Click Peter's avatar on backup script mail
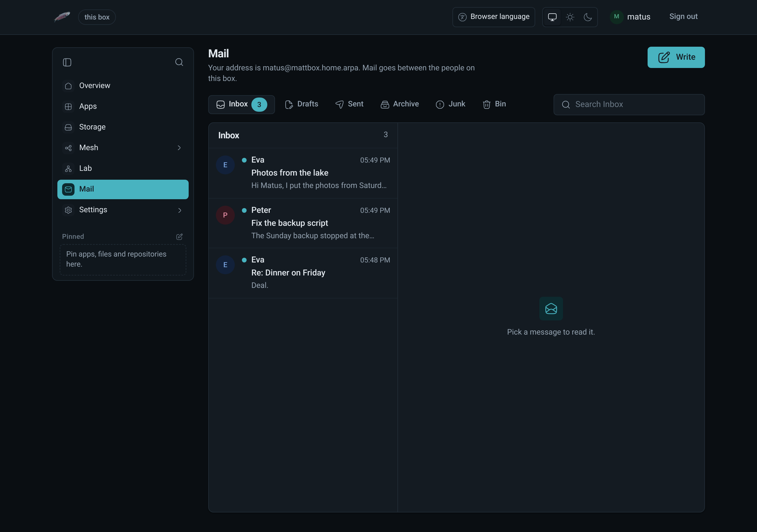This screenshot has width=757, height=532. click(x=225, y=215)
